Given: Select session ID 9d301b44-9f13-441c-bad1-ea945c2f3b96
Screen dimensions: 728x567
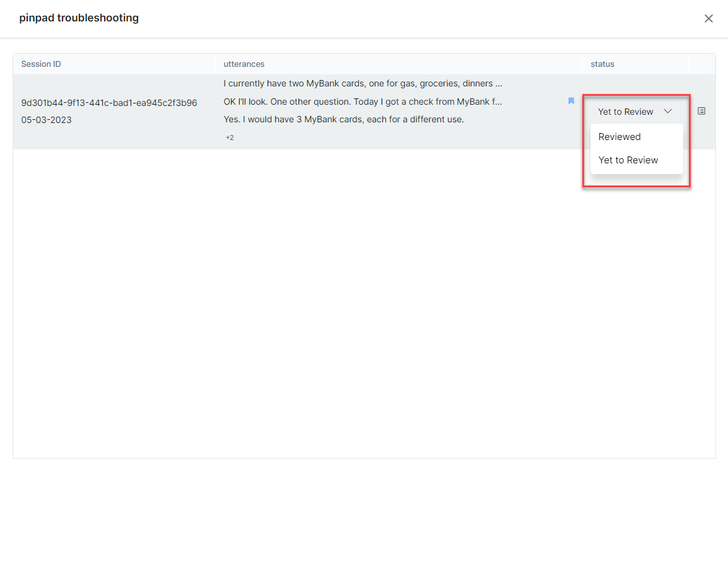Looking at the screenshot, I should [109, 103].
